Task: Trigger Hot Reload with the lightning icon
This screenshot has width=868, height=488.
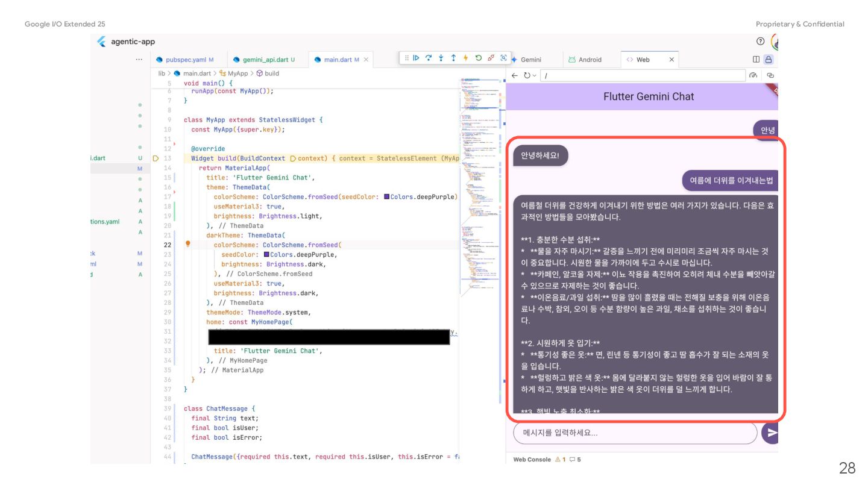Action: (465, 58)
